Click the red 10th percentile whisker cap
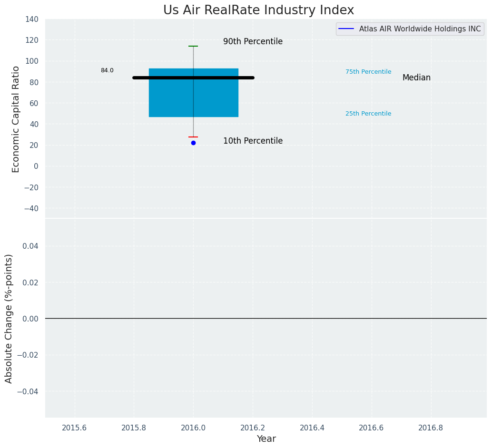Screen dimensions: 492x448 pos(193,137)
